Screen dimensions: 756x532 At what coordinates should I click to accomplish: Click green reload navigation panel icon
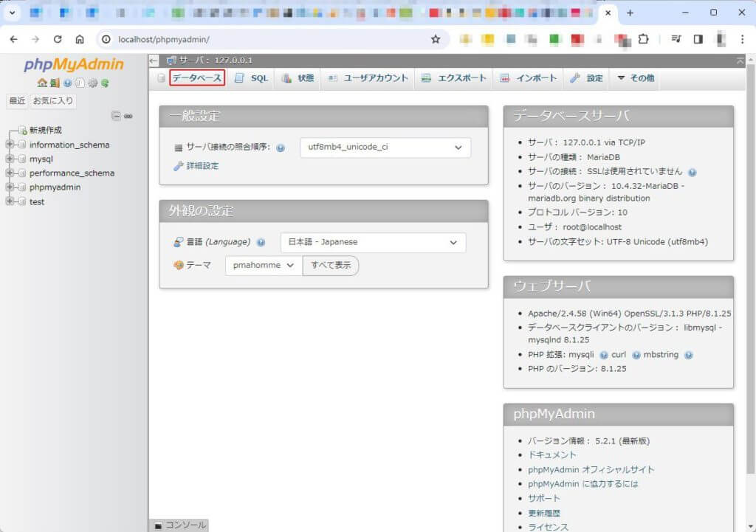105,83
